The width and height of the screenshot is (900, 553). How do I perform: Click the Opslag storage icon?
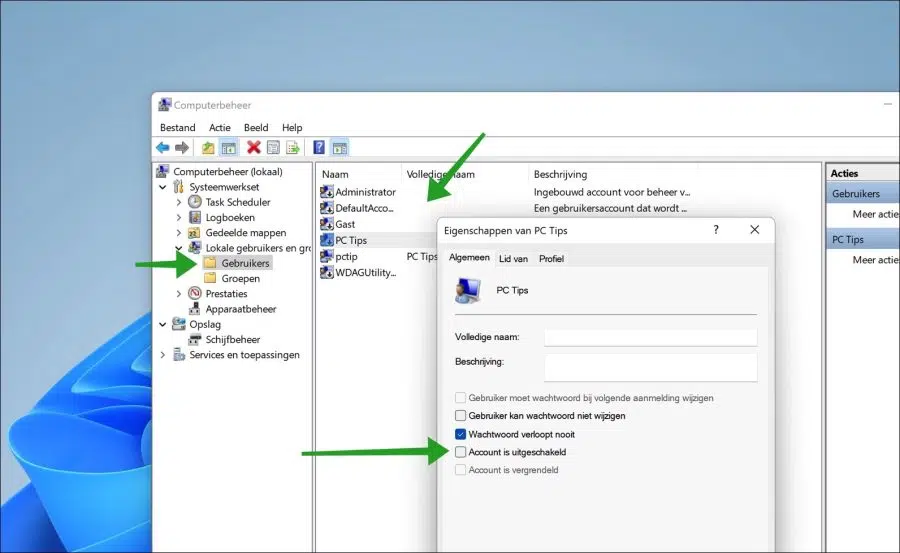pyautogui.click(x=179, y=324)
